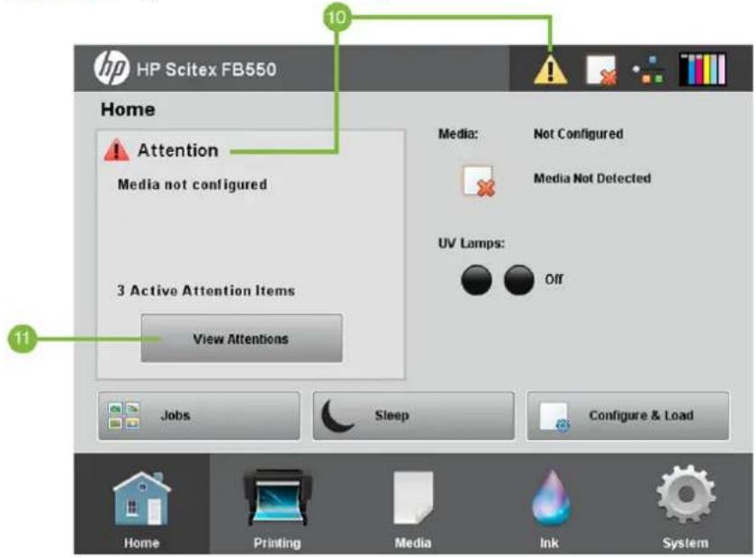756x558 pixels.
Task: Switch to the Home tab
Action: (x=141, y=505)
